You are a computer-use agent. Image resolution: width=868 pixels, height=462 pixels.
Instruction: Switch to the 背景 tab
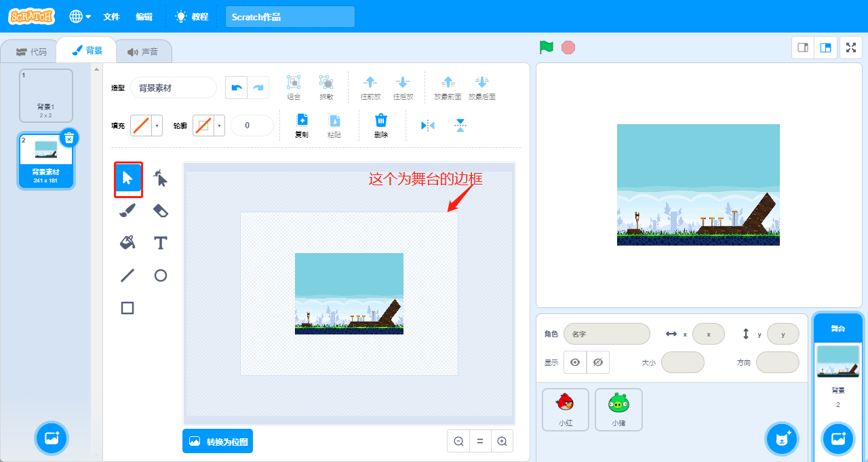click(x=87, y=50)
